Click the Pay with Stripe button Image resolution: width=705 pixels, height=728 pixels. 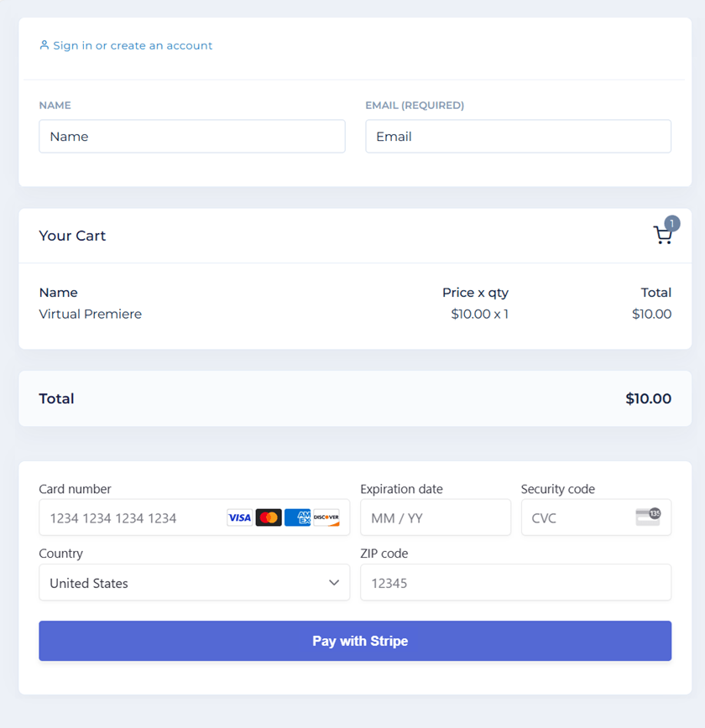point(355,641)
